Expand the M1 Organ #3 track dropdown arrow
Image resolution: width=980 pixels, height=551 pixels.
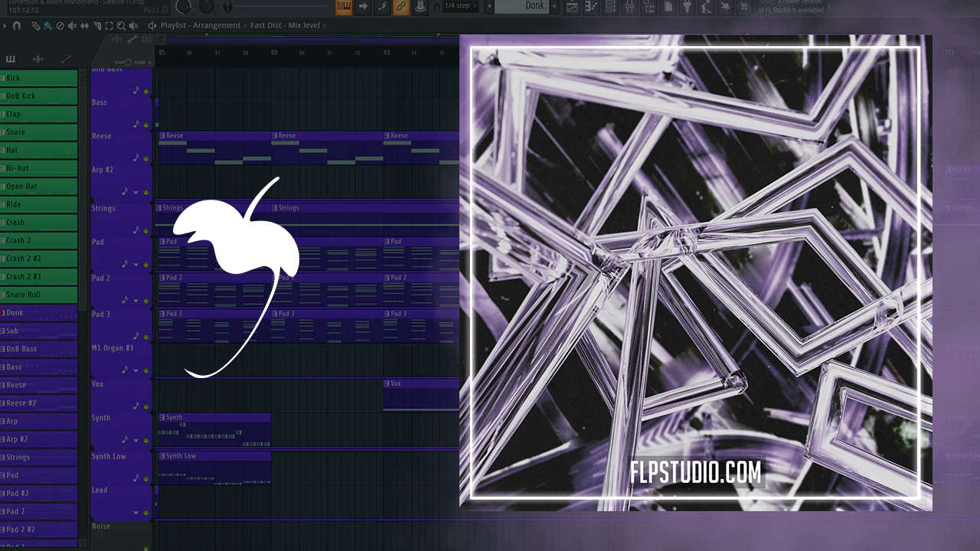pyautogui.click(x=137, y=372)
